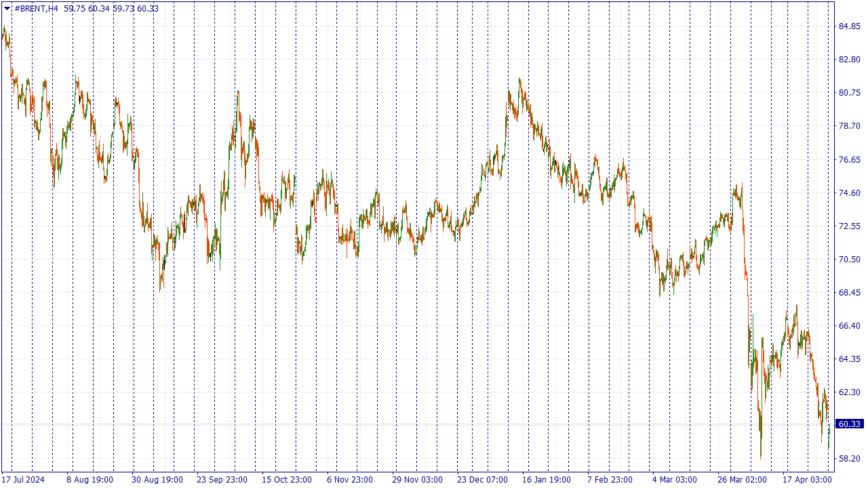Click the 68.45 price axis label
868x488 pixels.
(850, 292)
